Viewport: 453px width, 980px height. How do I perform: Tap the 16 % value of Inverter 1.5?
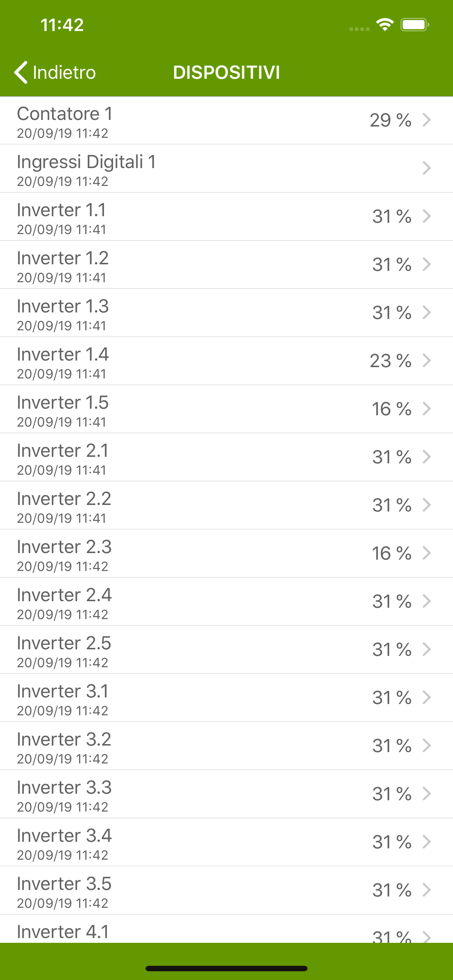[x=391, y=409]
